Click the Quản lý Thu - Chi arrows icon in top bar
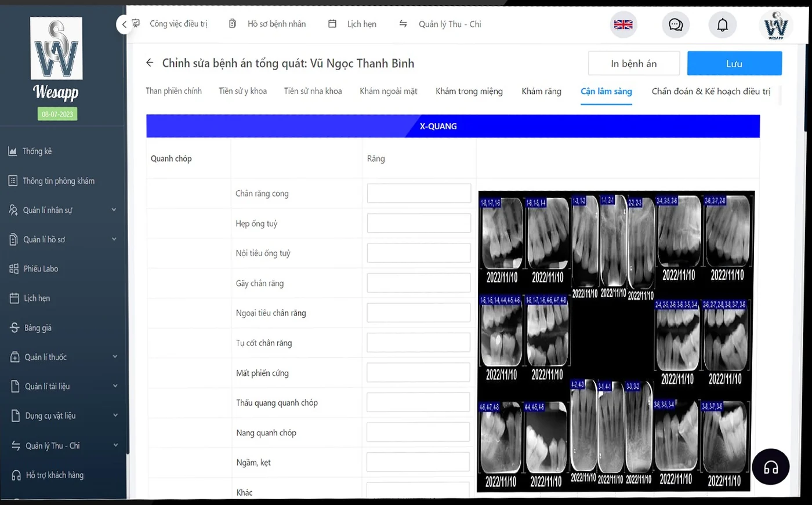The height and width of the screenshot is (505, 812). (x=403, y=24)
